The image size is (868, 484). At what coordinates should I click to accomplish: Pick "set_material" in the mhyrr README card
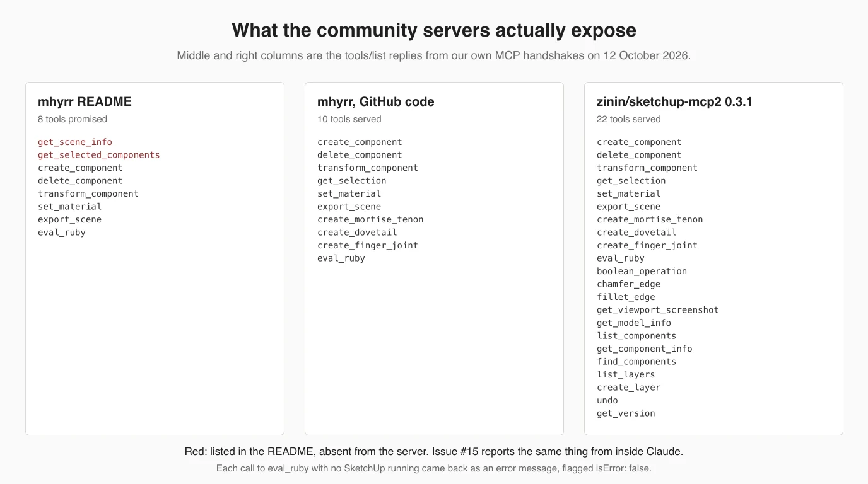69,207
